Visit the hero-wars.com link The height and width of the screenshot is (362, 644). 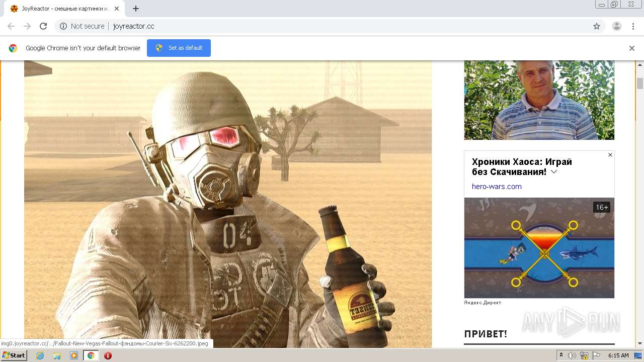[x=497, y=187]
